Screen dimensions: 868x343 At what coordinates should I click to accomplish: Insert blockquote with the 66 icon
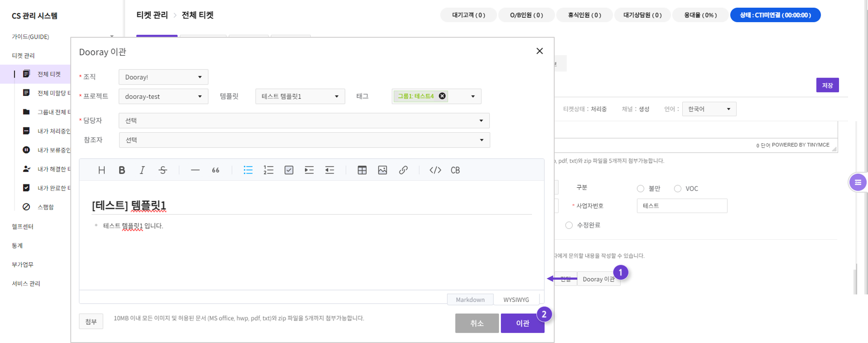(216, 170)
